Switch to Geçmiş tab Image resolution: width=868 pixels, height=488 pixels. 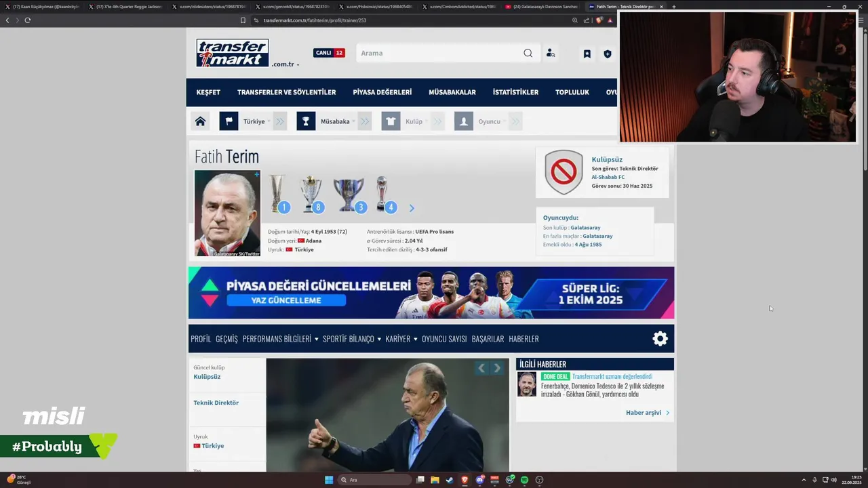coord(226,339)
